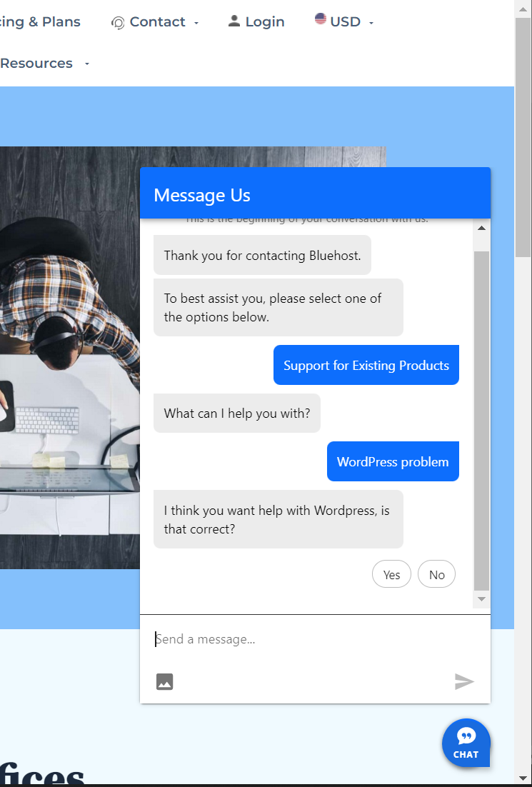Open the Pricing & Plans menu item

(x=40, y=21)
